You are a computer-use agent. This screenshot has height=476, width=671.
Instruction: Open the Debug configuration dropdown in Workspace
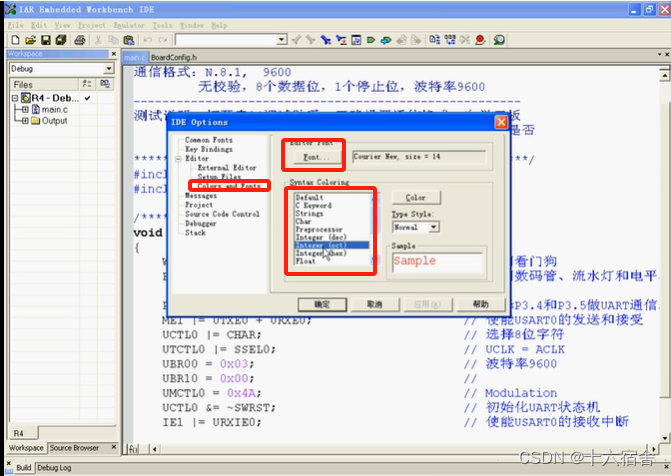tap(109, 68)
